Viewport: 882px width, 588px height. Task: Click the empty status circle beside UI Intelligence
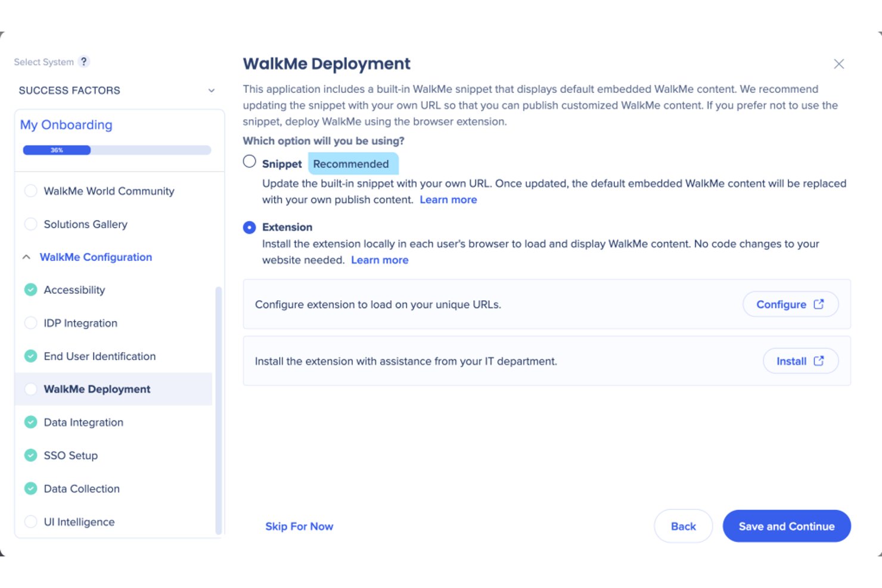(30, 521)
